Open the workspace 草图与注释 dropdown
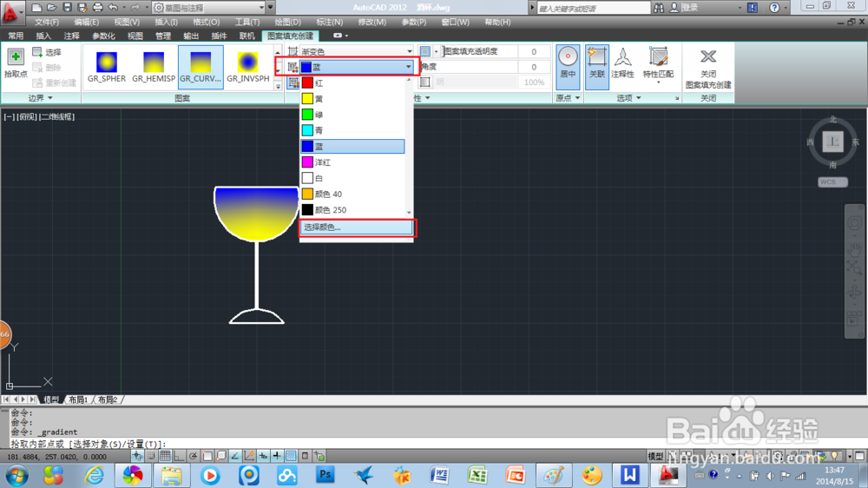Viewport: 868px width, 488px height. [209, 8]
